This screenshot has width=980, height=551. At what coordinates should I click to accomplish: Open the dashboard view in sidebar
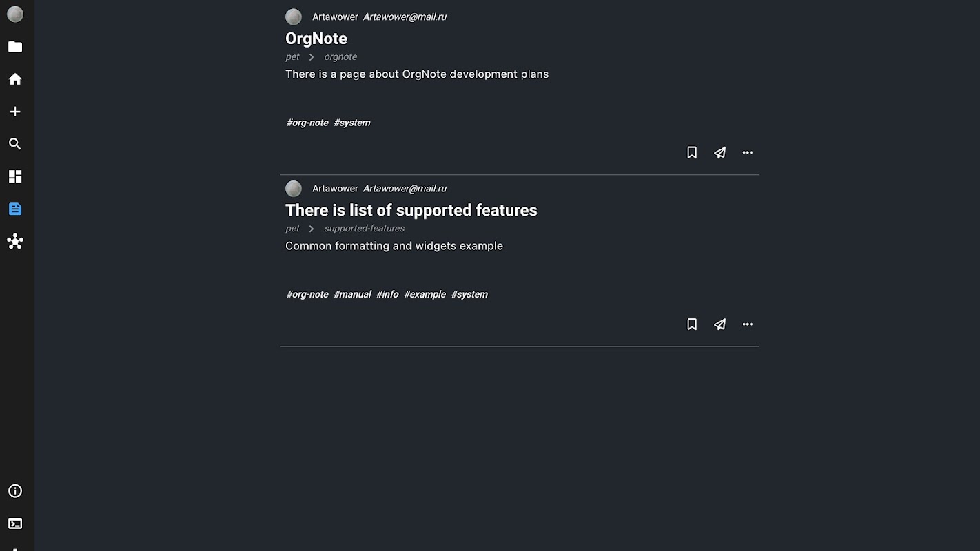[15, 176]
